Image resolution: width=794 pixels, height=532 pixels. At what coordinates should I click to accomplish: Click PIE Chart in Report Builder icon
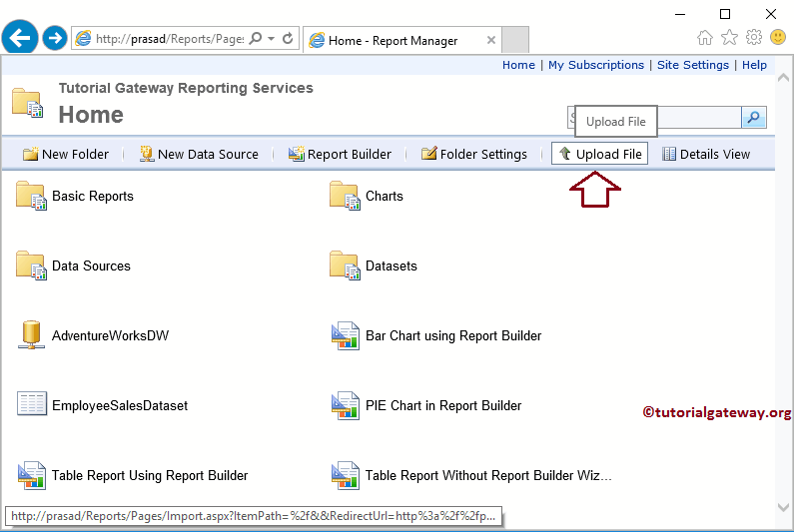pyautogui.click(x=346, y=405)
